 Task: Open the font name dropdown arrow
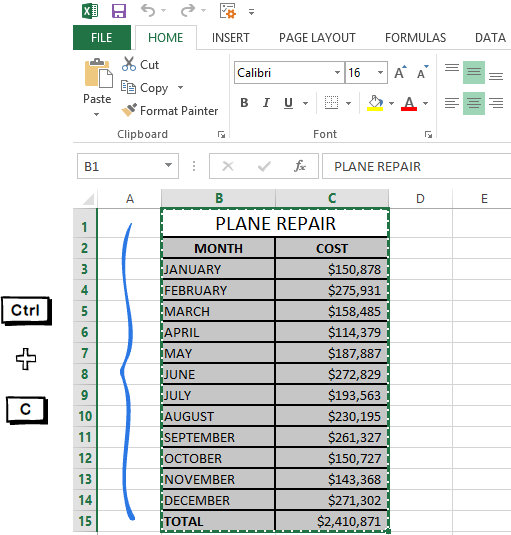click(x=337, y=73)
